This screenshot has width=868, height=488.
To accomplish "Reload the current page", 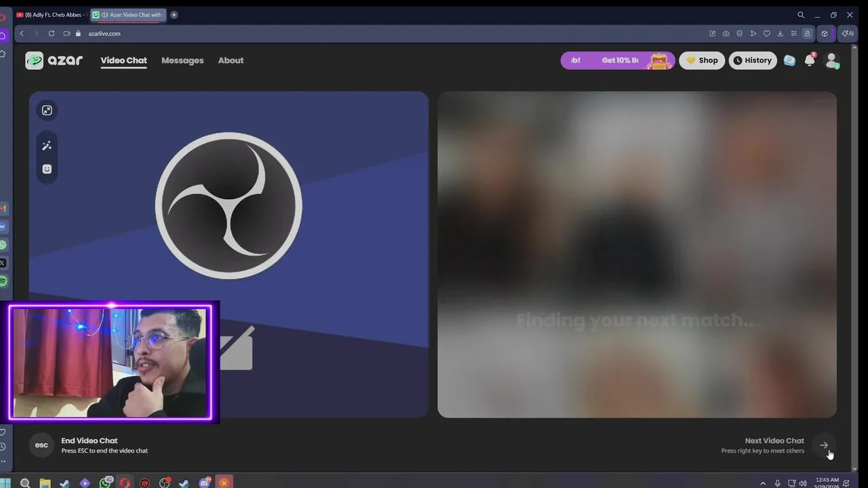I will coord(51,33).
